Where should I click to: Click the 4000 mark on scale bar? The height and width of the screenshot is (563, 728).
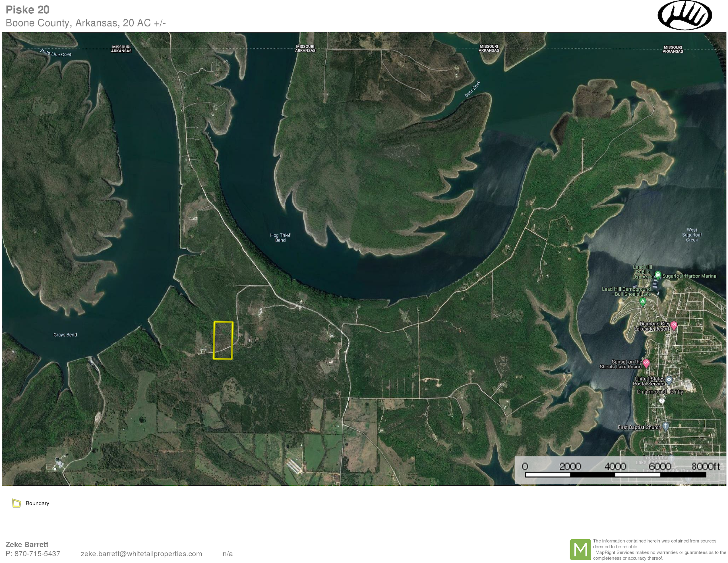click(615, 467)
